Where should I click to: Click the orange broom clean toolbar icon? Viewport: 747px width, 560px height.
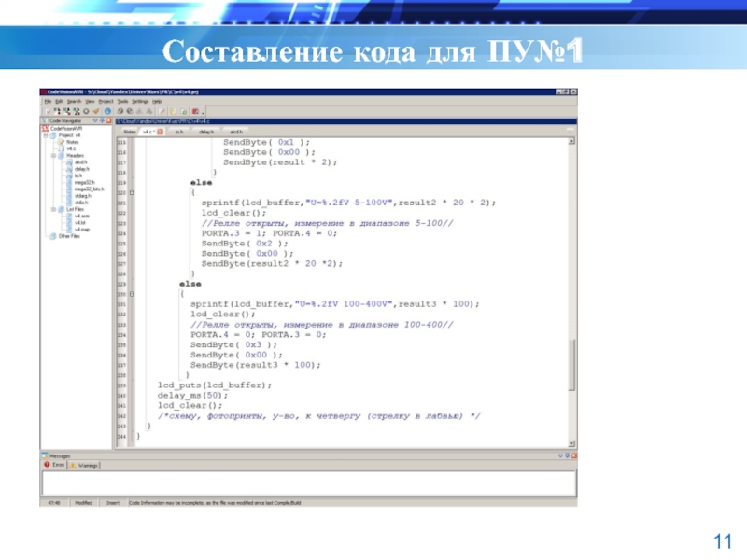(x=96, y=111)
